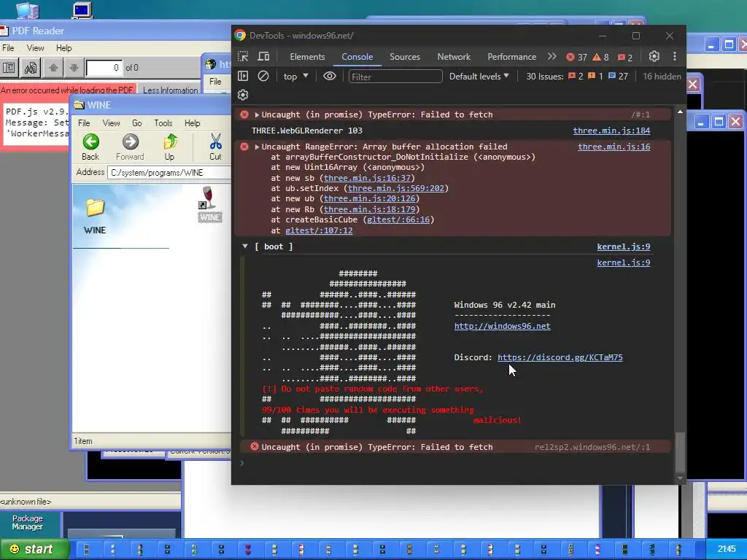Open the View menu in PDF Reader
The height and width of the screenshot is (560, 747).
(35, 48)
